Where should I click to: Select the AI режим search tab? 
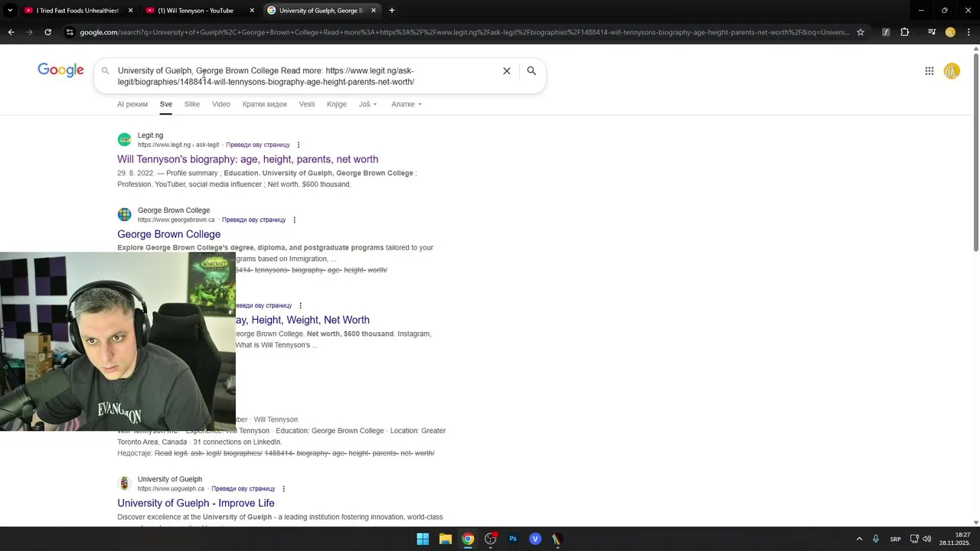[x=132, y=104]
